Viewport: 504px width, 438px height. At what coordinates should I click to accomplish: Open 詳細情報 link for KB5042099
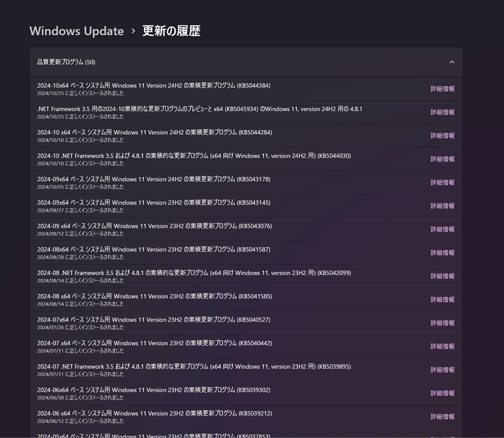coord(442,276)
